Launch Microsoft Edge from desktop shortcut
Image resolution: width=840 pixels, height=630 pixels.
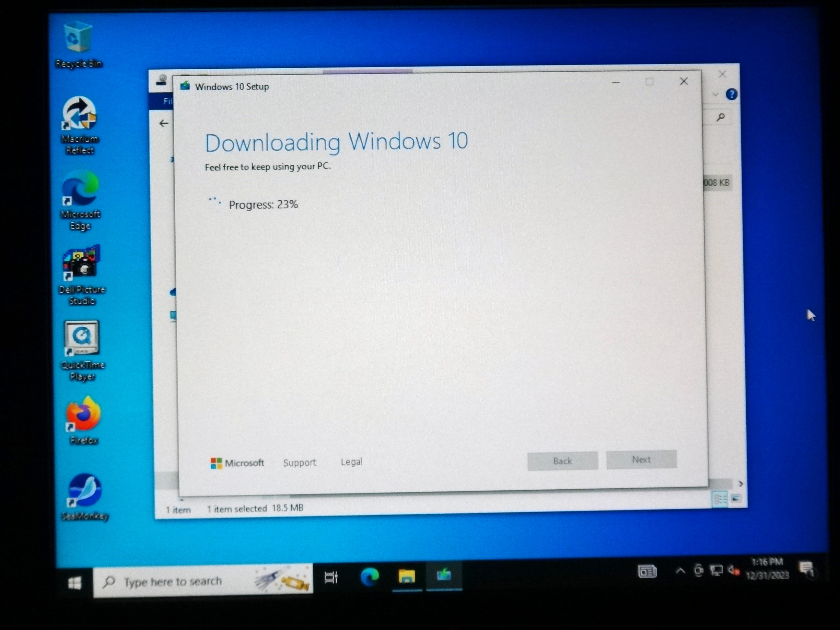click(x=80, y=200)
